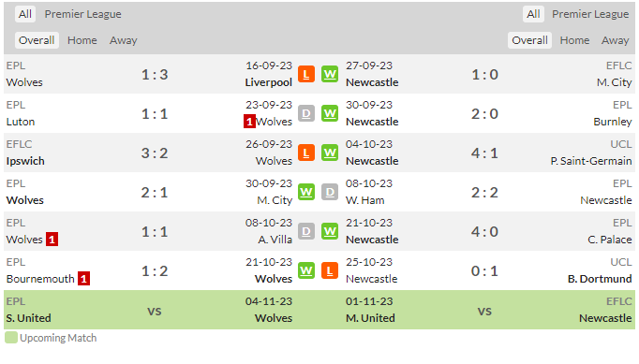Select the left Premier League filter tab
The image size is (639, 364).
click(x=82, y=14)
